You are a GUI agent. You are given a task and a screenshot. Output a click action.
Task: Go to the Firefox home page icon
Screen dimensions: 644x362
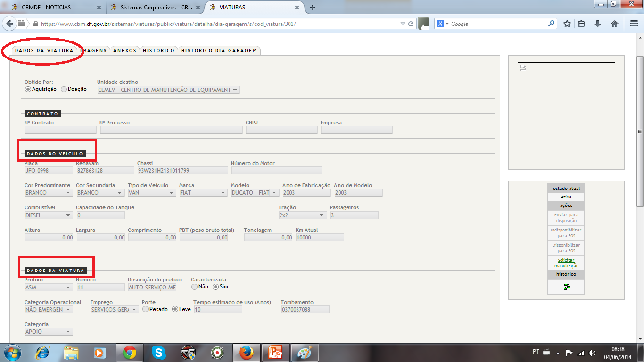point(614,24)
